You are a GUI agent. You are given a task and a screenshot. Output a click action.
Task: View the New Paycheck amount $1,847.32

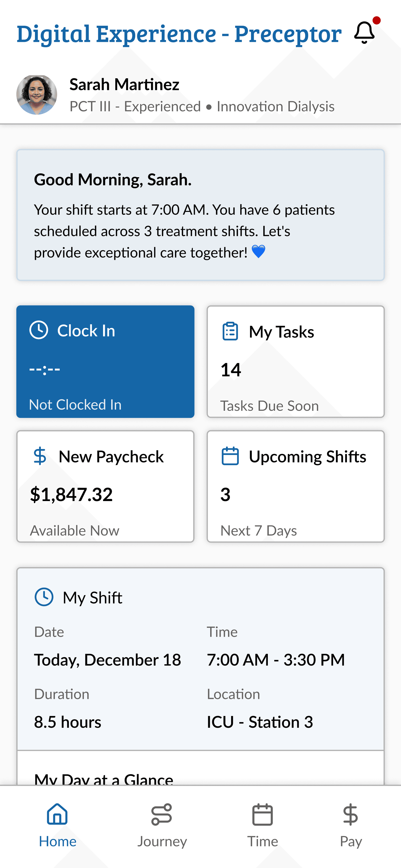[71, 495]
